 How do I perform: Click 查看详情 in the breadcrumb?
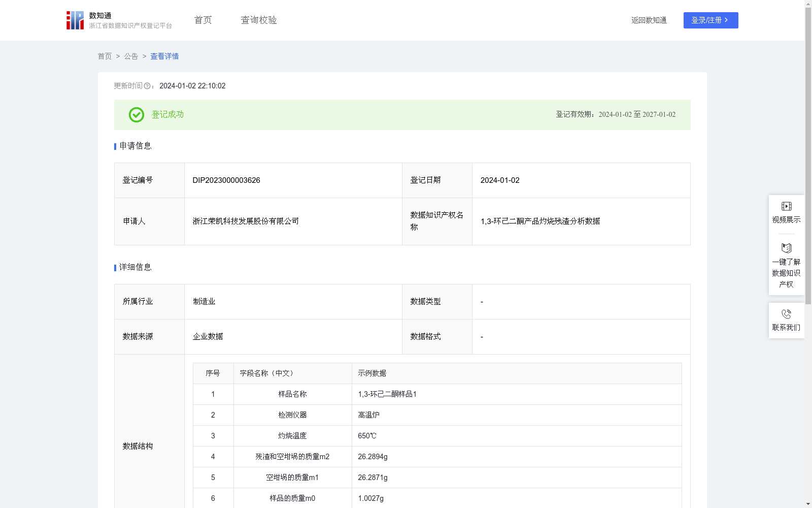pos(164,56)
